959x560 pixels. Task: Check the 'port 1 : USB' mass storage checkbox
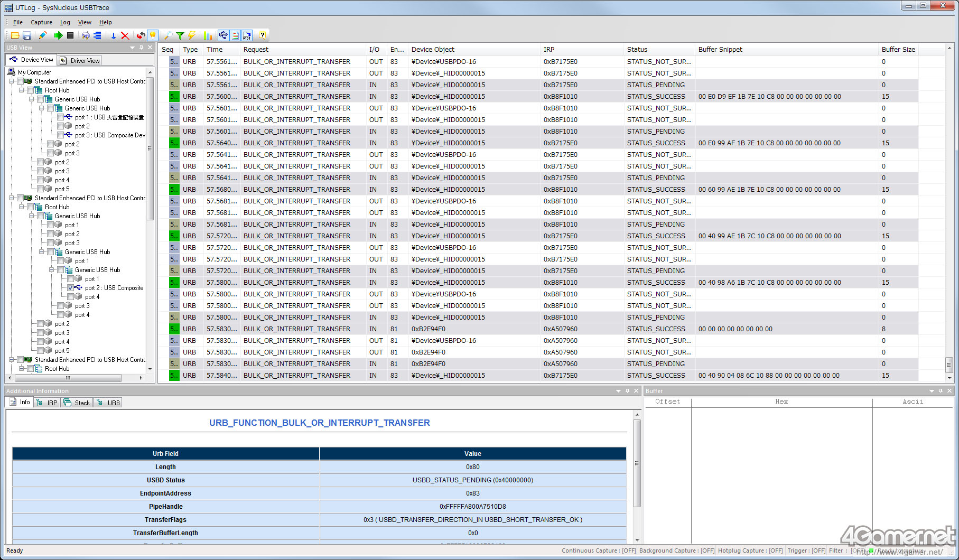60,117
